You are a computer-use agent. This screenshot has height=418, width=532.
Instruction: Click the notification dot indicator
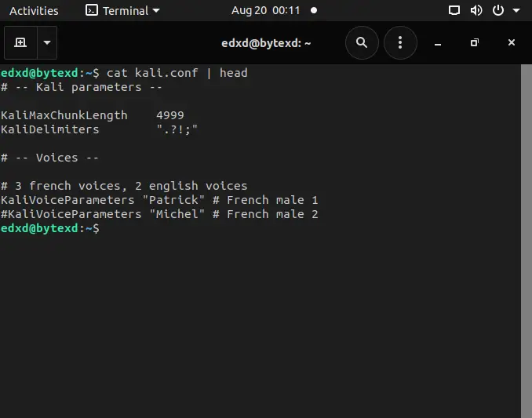[314, 10]
